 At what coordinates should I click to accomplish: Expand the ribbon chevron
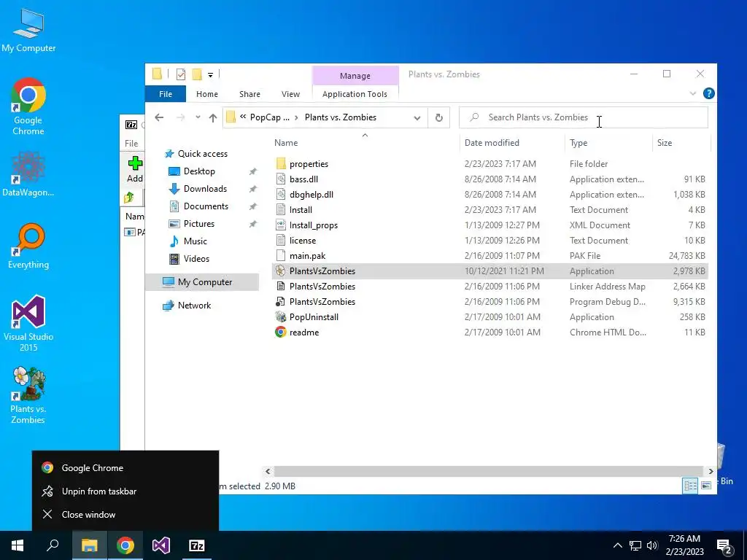693,94
